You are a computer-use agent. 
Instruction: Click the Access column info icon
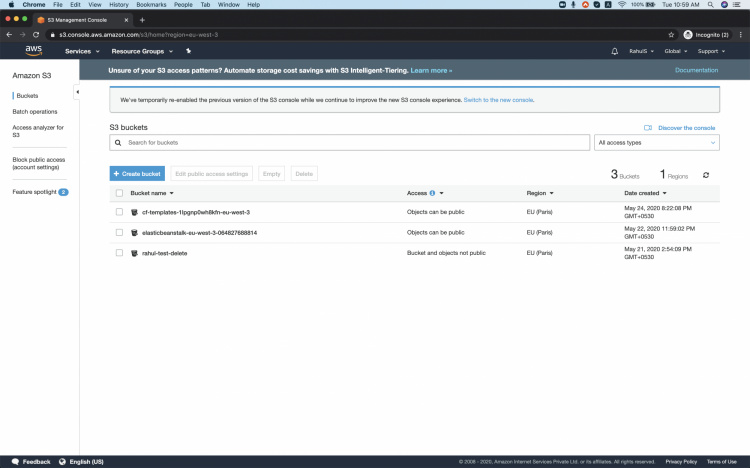click(432, 193)
